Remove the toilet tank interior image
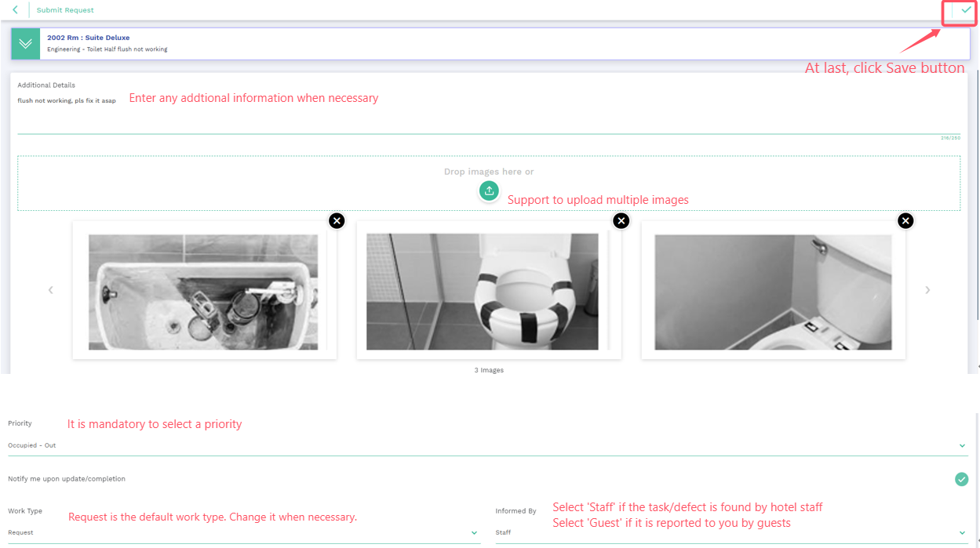Image resolution: width=980 pixels, height=548 pixels. pos(337,221)
